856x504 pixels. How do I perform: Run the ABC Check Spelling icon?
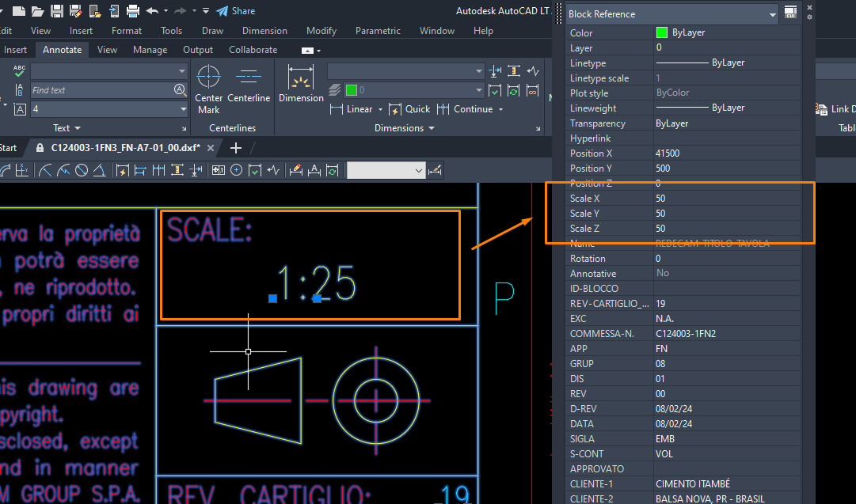[20, 70]
